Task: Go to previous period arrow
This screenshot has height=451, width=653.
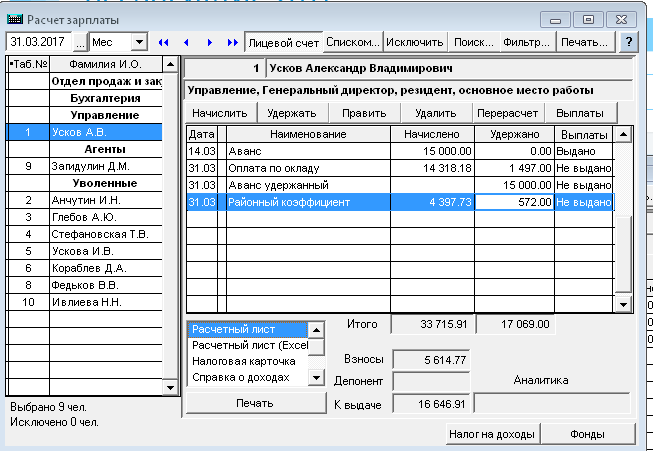Action: click(186, 43)
